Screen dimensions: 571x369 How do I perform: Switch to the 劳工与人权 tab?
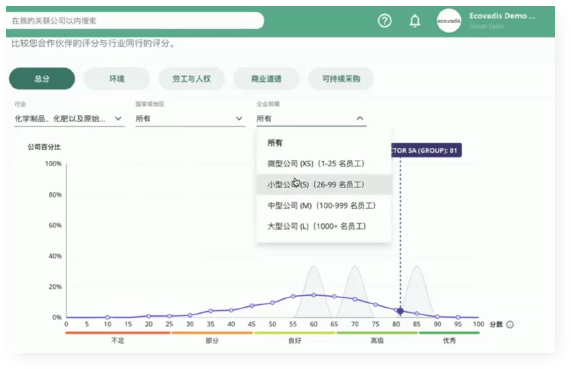(192, 78)
